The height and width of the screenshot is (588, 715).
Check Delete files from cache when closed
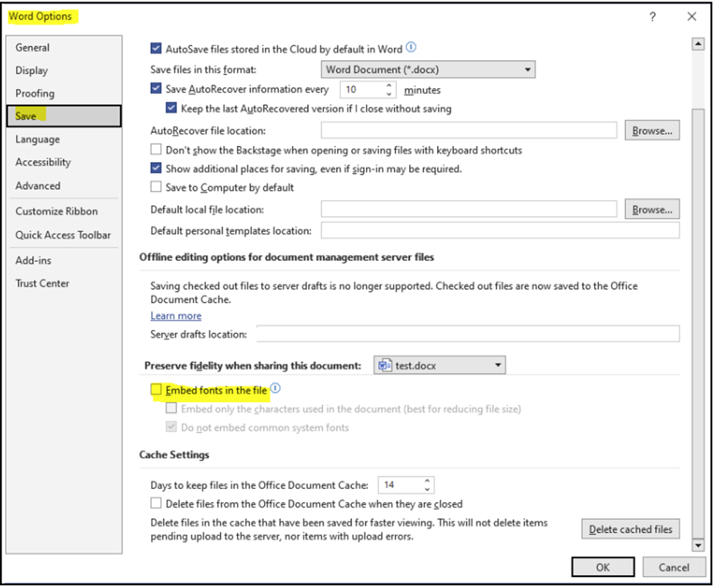pos(156,503)
